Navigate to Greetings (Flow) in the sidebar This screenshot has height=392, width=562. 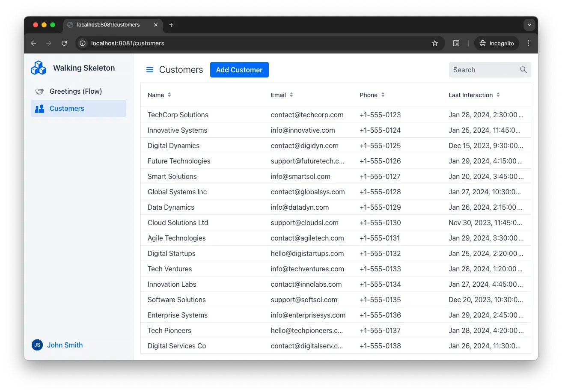[x=75, y=91]
